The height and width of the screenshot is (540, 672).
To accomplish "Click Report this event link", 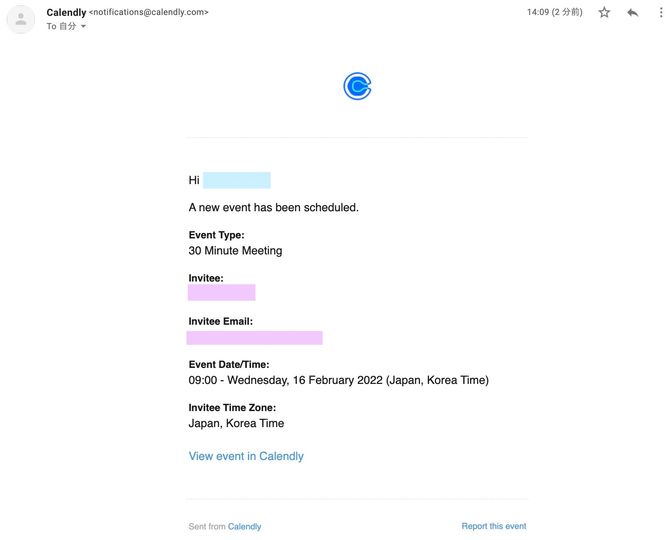I will pyautogui.click(x=494, y=526).
